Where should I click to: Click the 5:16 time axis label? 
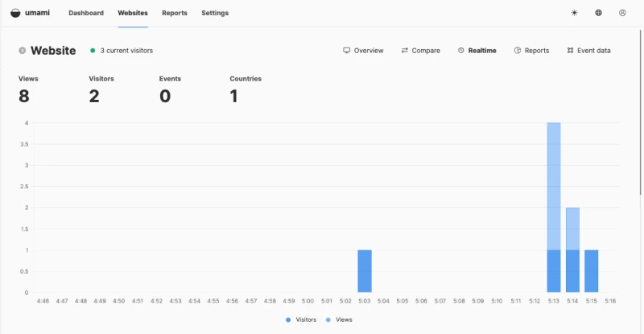tap(610, 301)
